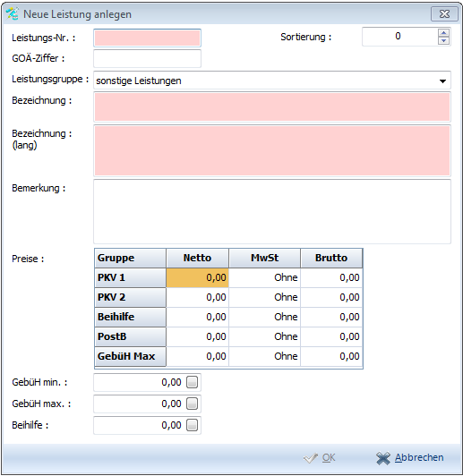Open the Leistungsgruppe dropdown
The image size is (463, 476).
point(442,81)
